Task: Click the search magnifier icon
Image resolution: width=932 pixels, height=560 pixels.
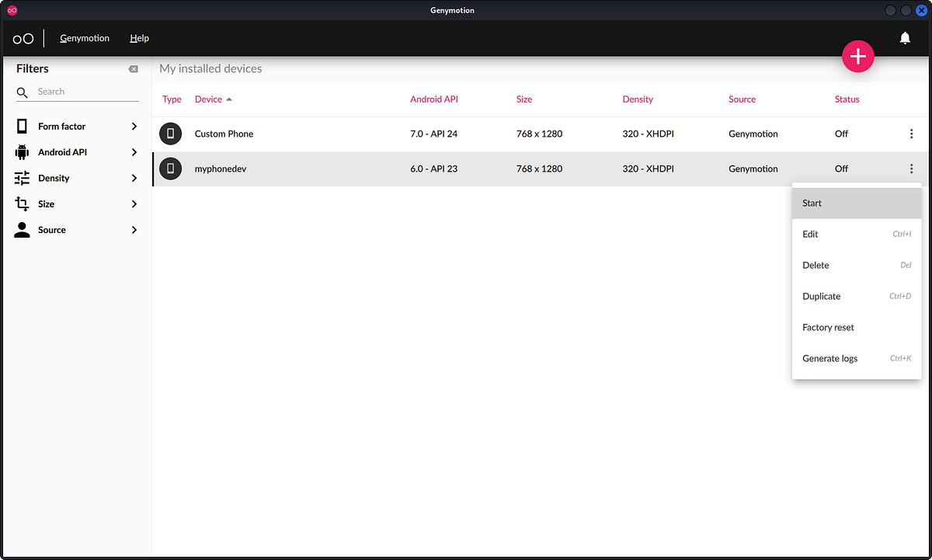Action: coord(23,92)
